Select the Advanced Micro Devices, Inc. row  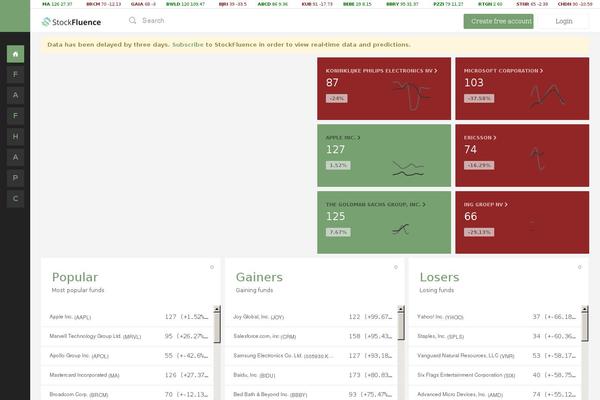coord(495,394)
